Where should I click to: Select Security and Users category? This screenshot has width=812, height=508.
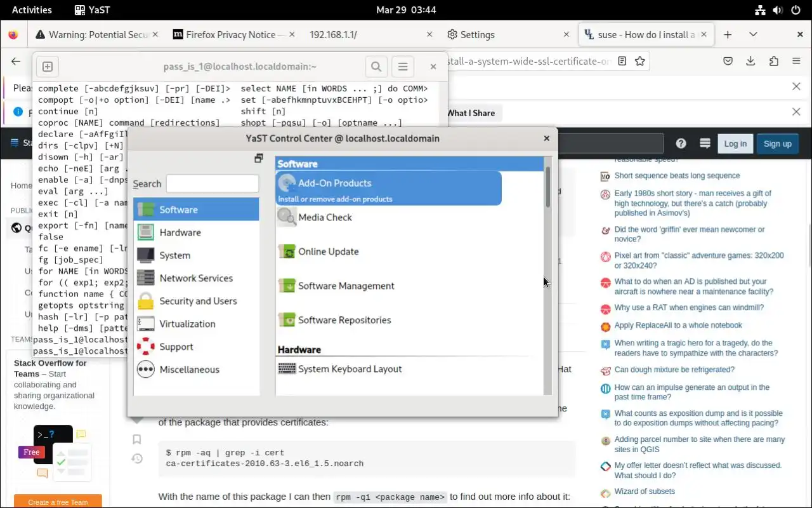196,301
